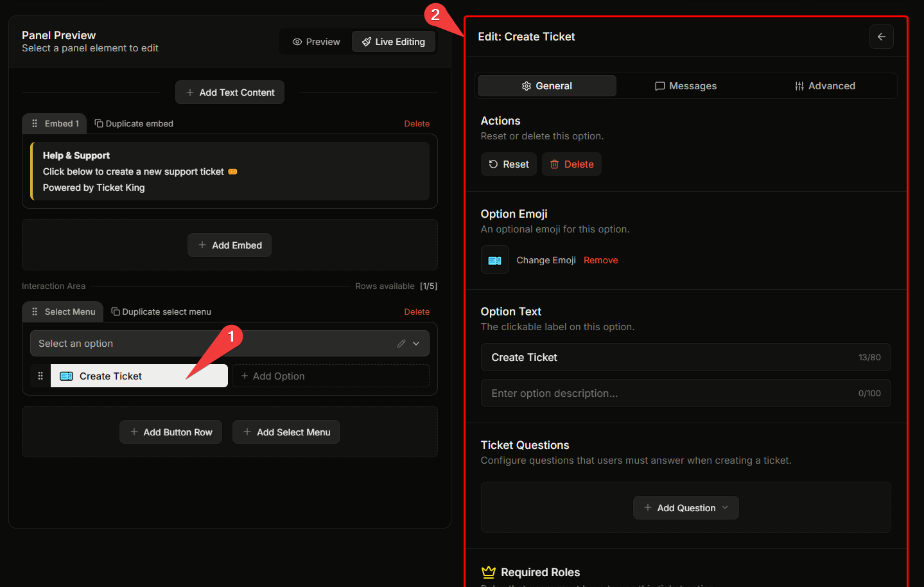Screen dimensions: 924x587
Task: Click the back arrow in Edit panel
Action: [x=881, y=37]
